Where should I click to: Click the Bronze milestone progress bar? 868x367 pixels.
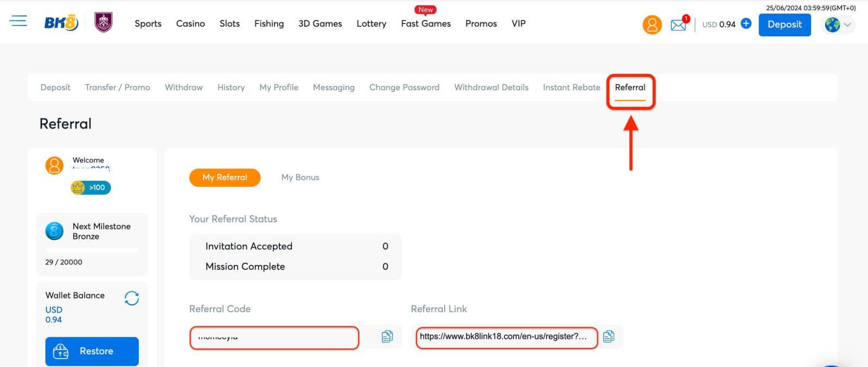(92, 250)
